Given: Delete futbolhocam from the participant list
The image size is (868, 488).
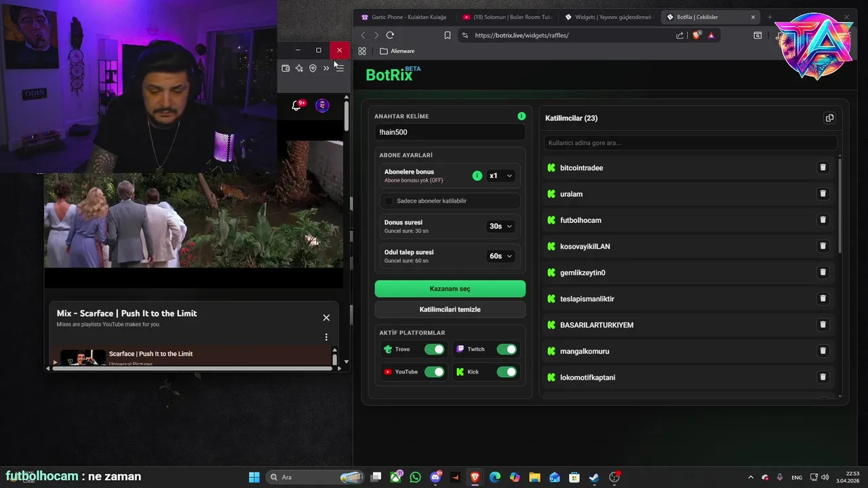Looking at the screenshot, I should click(x=823, y=220).
